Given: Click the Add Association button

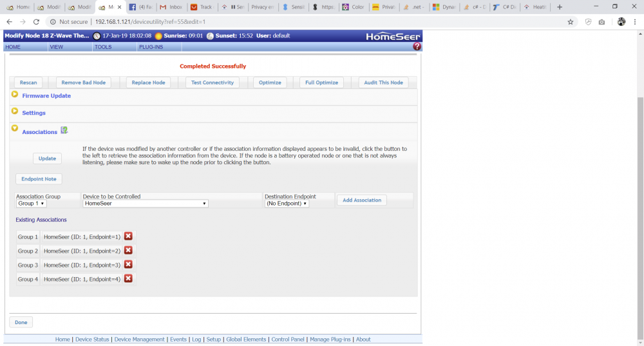Looking at the screenshot, I should (x=362, y=200).
